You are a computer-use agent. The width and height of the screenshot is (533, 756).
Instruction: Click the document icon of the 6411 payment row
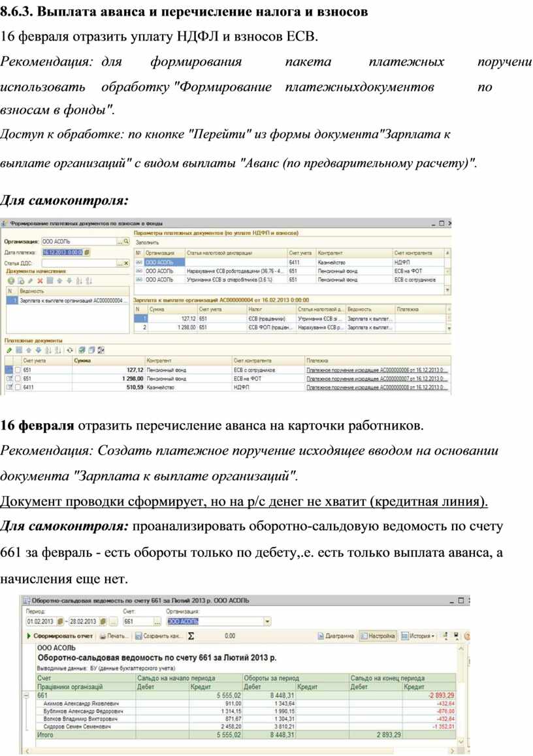[x=9, y=387]
